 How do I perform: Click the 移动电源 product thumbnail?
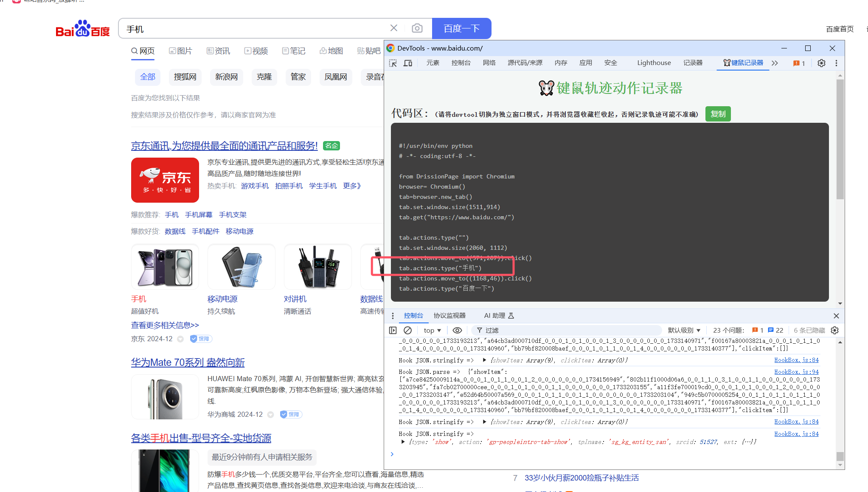(242, 267)
